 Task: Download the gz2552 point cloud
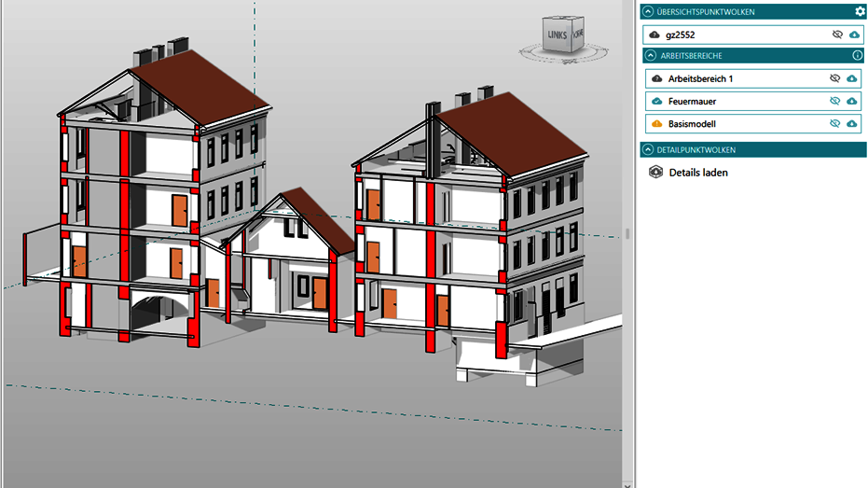[853, 35]
